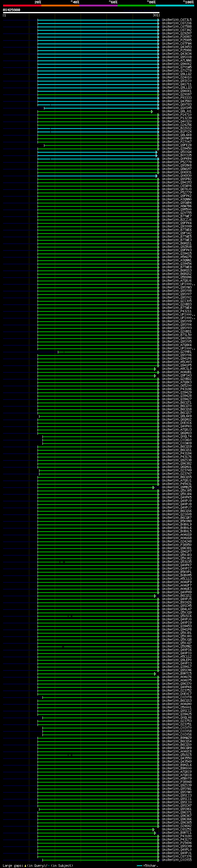The image size is (197, 868).
Task: Select the UniRef100_Q4VPL0 label
Action: (x=177, y=850)
